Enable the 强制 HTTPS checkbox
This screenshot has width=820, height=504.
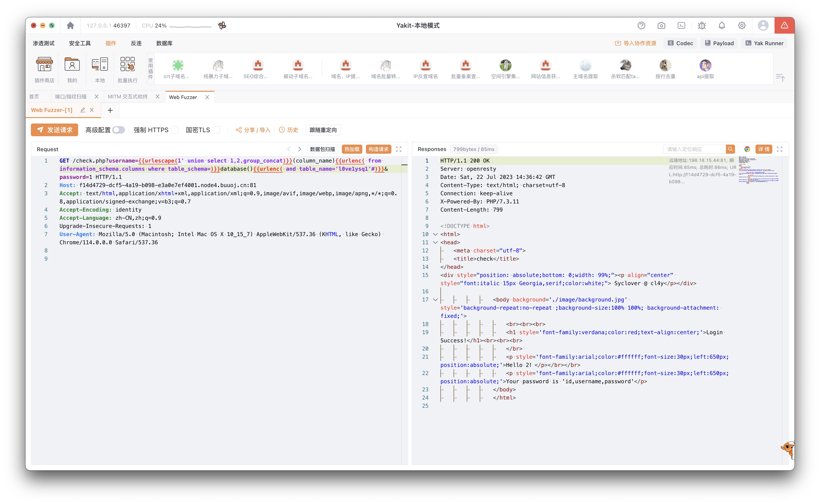point(175,130)
